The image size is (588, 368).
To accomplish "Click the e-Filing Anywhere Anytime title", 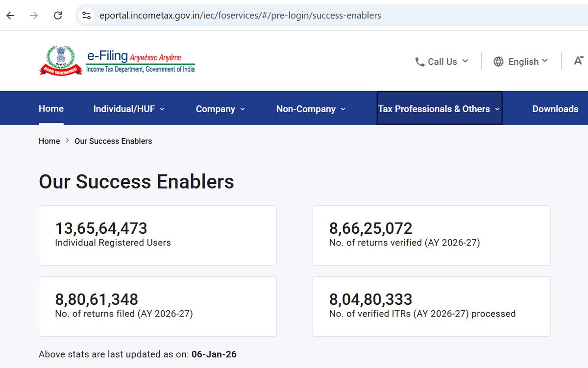I will tap(134, 56).
